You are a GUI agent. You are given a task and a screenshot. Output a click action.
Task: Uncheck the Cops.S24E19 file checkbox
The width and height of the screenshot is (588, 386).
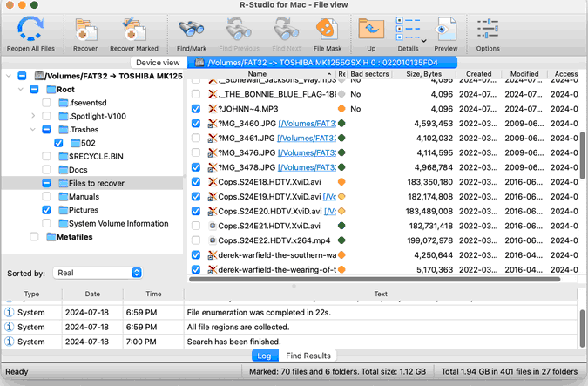coord(196,197)
